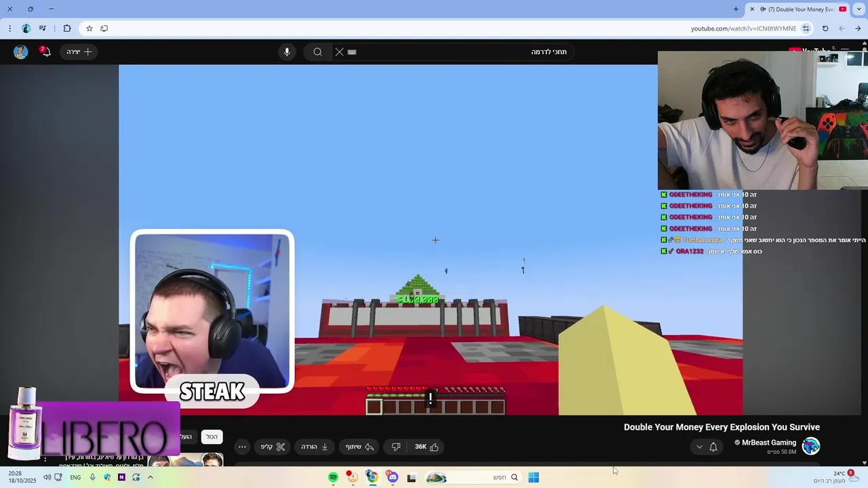This screenshot has height=488, width=868.
Task: Expand the tab search dropdown
Action: coord(857,9)
